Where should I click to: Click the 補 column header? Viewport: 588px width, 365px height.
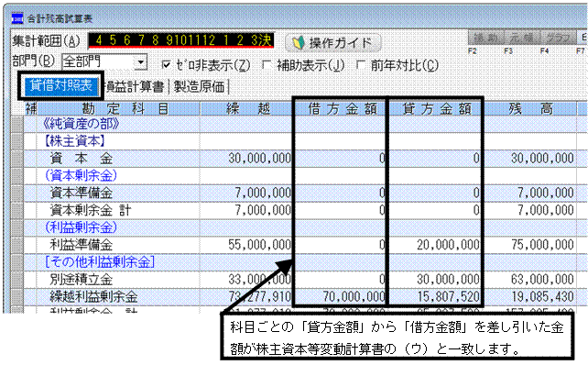pyautogui.click(x=31, y=109)
